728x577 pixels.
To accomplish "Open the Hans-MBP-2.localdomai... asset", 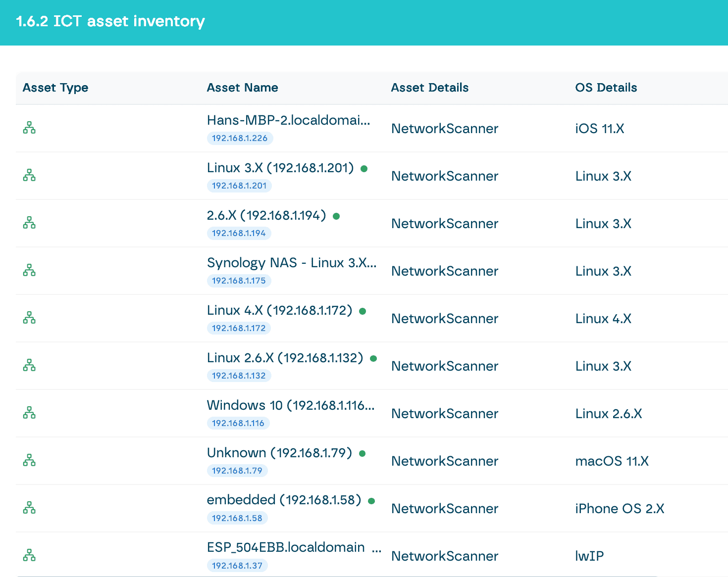I will (289, 120).
